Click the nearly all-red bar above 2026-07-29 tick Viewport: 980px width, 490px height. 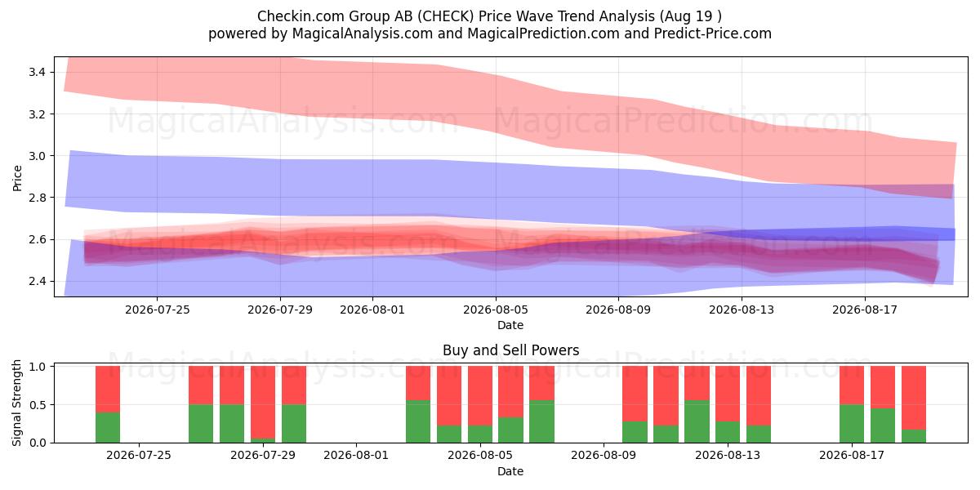tap(263, 404)
